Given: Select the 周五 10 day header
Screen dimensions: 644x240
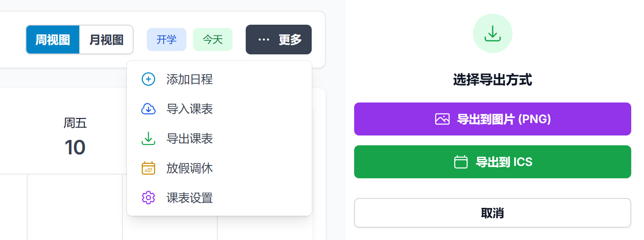Looking at the screenshot, I should click(75, 136).
